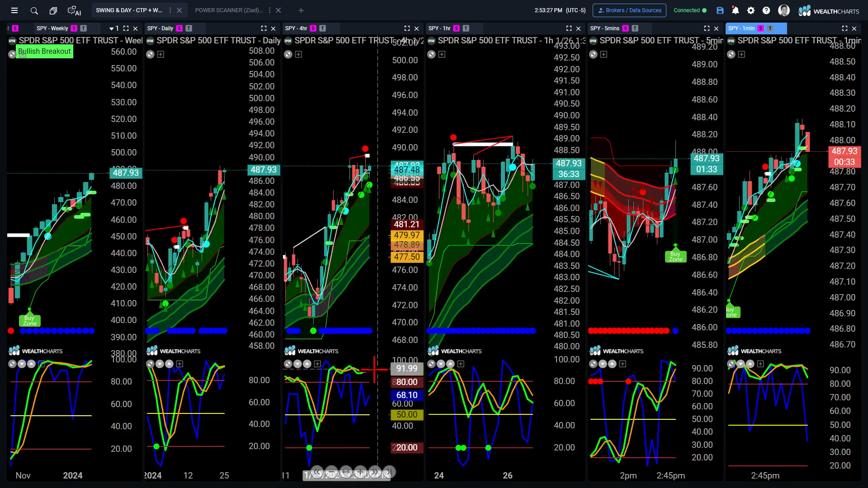Expand indicator list on Daily price chart
The image size is (868, 488).
pyautogui.click(x=160, y=54)
